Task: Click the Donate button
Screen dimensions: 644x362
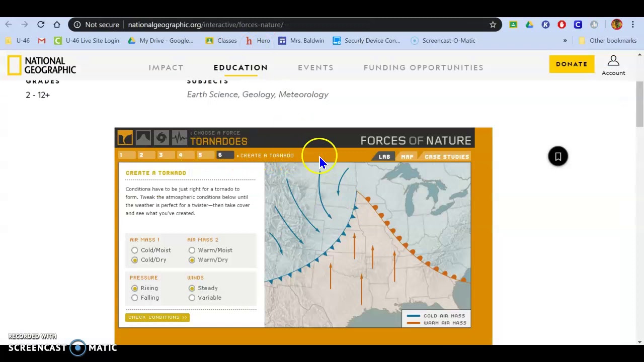Action: (x=572, y=64)
